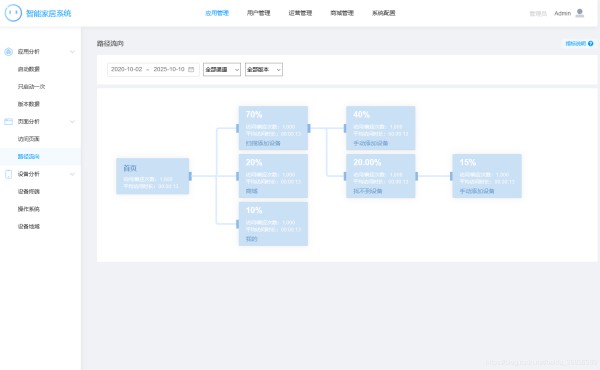The height and width of the screenshot is (370, 600).
Task: Click the 页面分析 sidebar window icon
Action: pos(8,121)
